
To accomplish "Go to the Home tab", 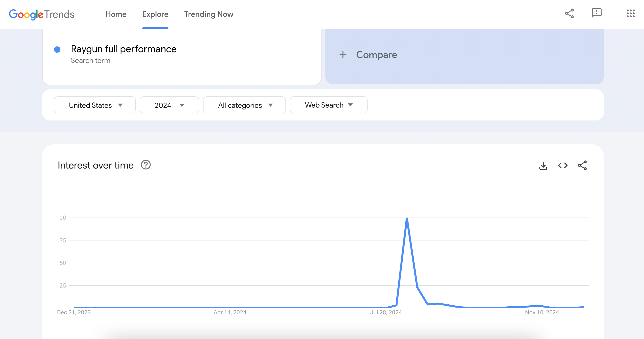I will tap(116, 14).
